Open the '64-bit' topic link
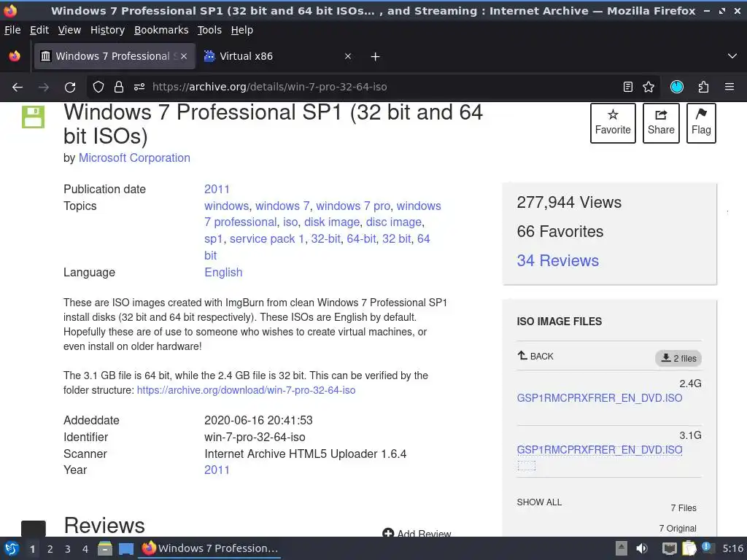The image size is (747, 560). 361,238
